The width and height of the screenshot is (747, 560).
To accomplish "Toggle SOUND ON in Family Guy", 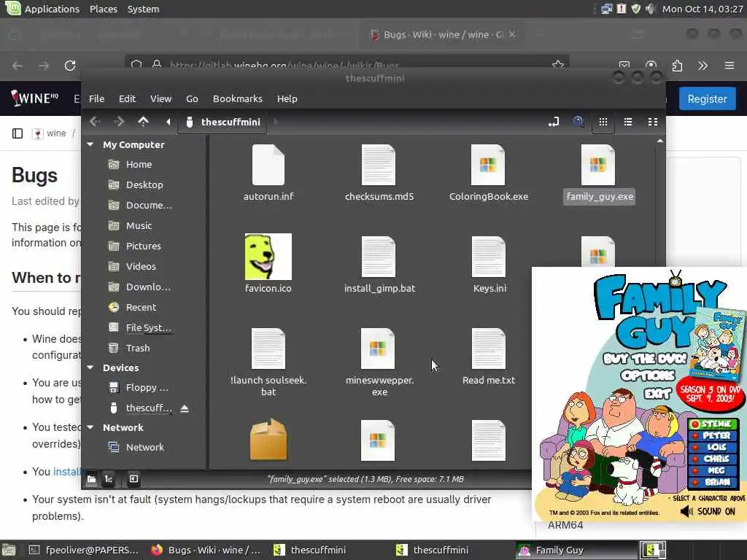I will [x=708, y=511].
